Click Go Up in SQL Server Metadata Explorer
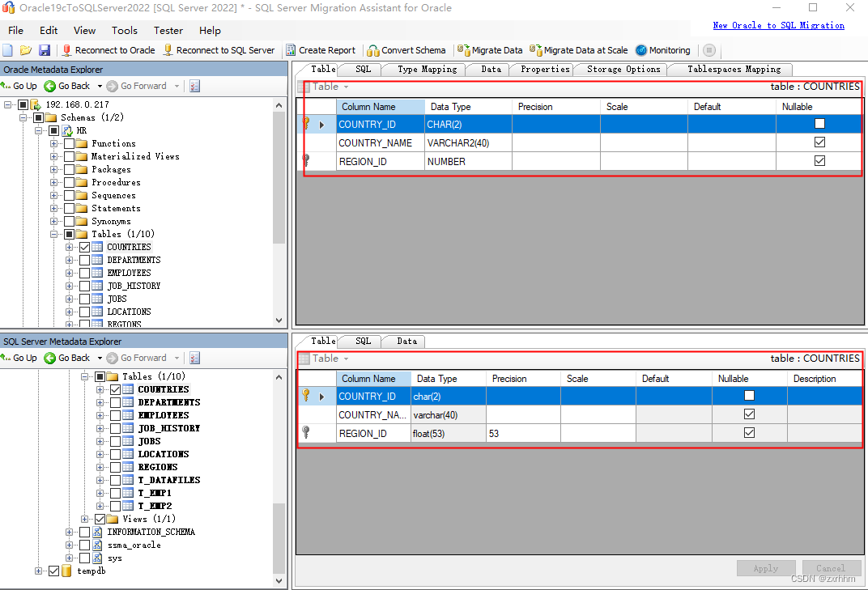The image size is (868, 590). 19,358
